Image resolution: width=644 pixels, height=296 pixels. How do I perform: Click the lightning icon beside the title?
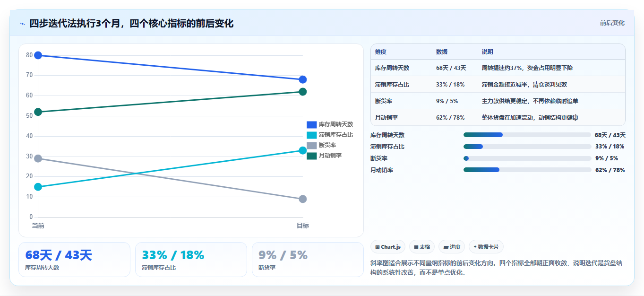pyautogui.click(x=23, y=24)
